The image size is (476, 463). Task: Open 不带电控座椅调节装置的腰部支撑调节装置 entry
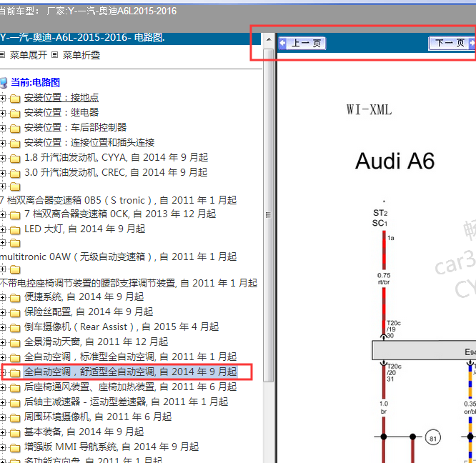(129, 283)
